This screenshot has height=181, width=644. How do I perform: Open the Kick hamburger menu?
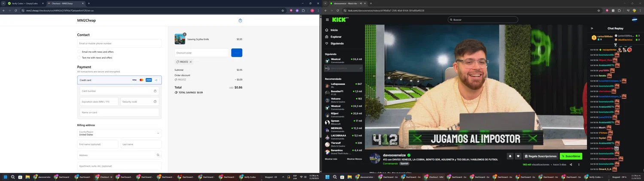327,20
